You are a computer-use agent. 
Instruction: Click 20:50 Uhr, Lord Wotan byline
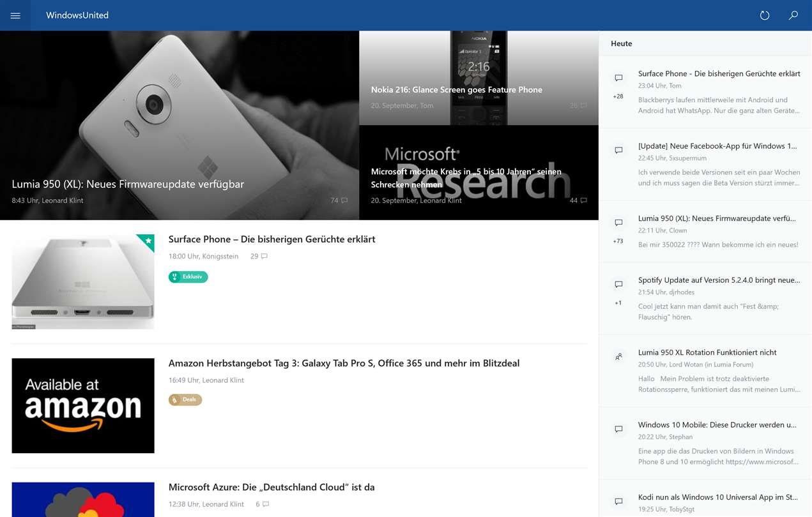tap(696, 364)
